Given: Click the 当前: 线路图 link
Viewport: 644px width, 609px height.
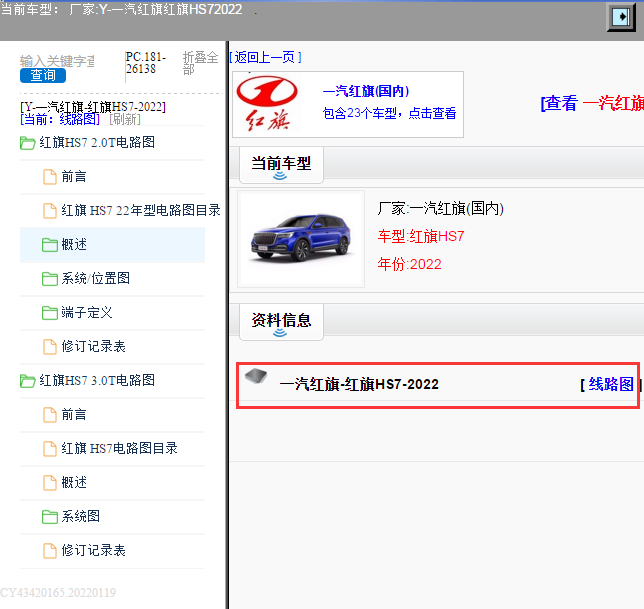Looking at the screenshot, I should point(60,120).
